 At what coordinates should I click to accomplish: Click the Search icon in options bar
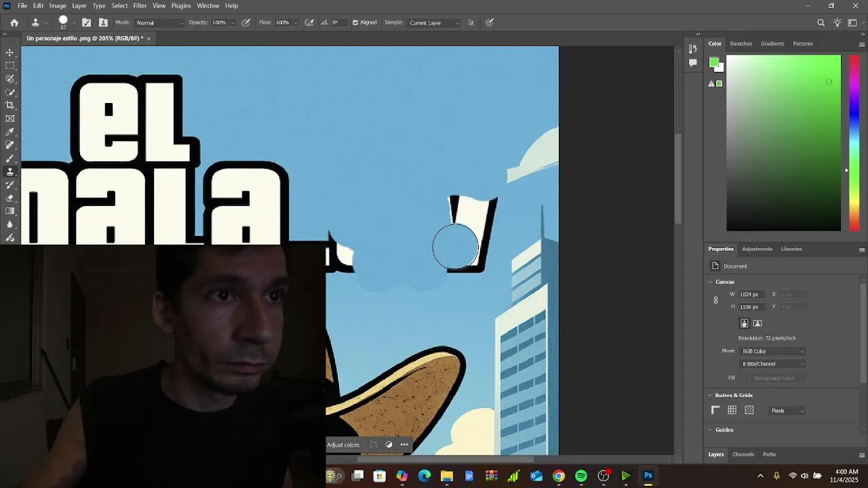pyautogui.click(x=821, y=22)
